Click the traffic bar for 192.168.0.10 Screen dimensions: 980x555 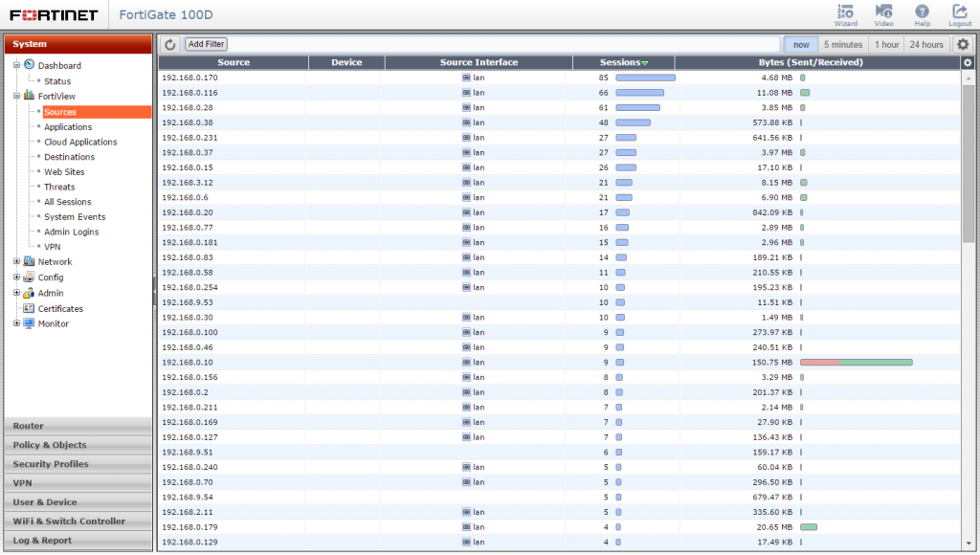click(x=856, y=362)
